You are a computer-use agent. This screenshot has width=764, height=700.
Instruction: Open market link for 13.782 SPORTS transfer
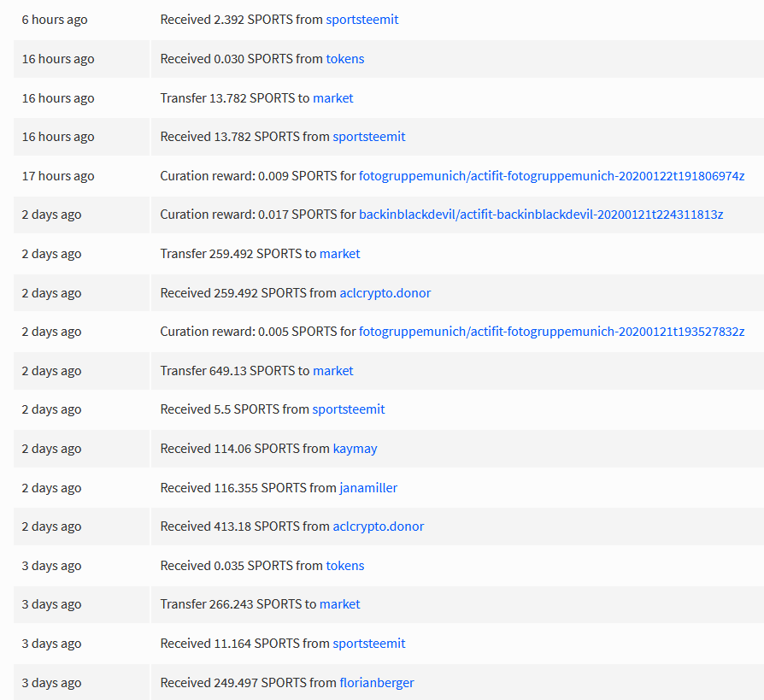(332, 98)
